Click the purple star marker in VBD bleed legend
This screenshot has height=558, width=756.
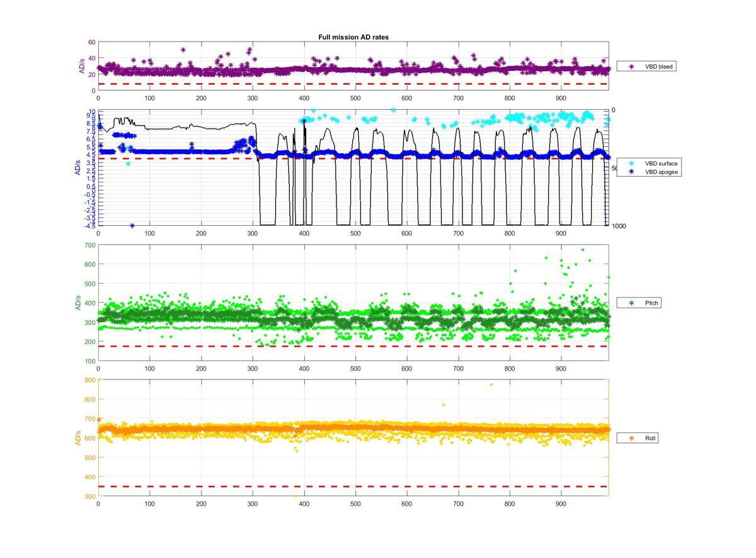click(x=631, y=66)
